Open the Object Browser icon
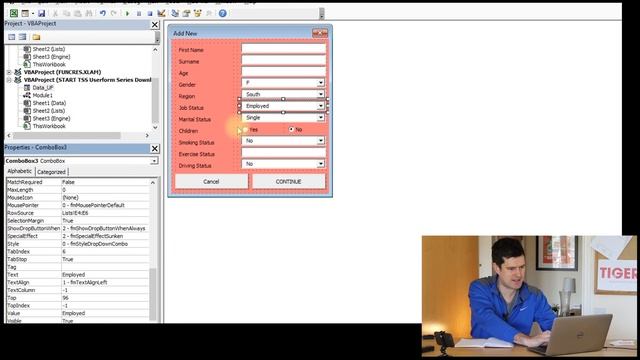The image size is (640, 360). [x=198, y=13]
